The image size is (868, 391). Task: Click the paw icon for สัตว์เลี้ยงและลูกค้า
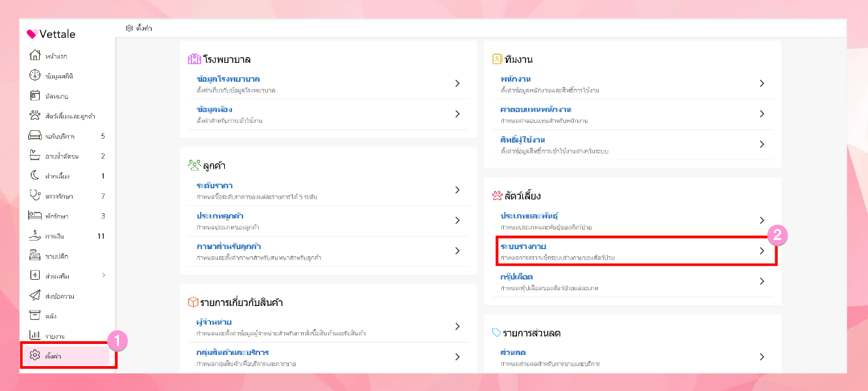tap(35, 116)
